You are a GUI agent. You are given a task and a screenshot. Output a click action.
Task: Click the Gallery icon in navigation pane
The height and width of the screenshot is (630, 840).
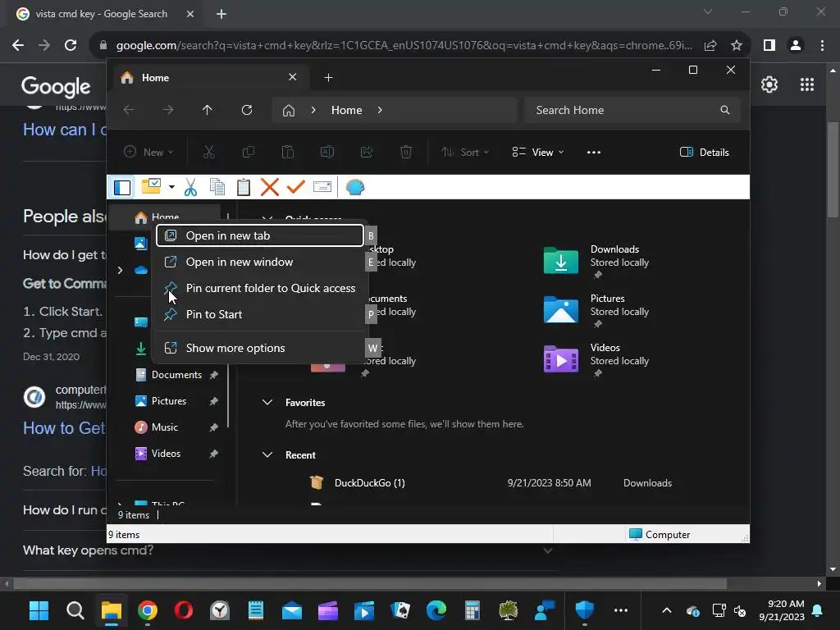[x=141, y=244]
